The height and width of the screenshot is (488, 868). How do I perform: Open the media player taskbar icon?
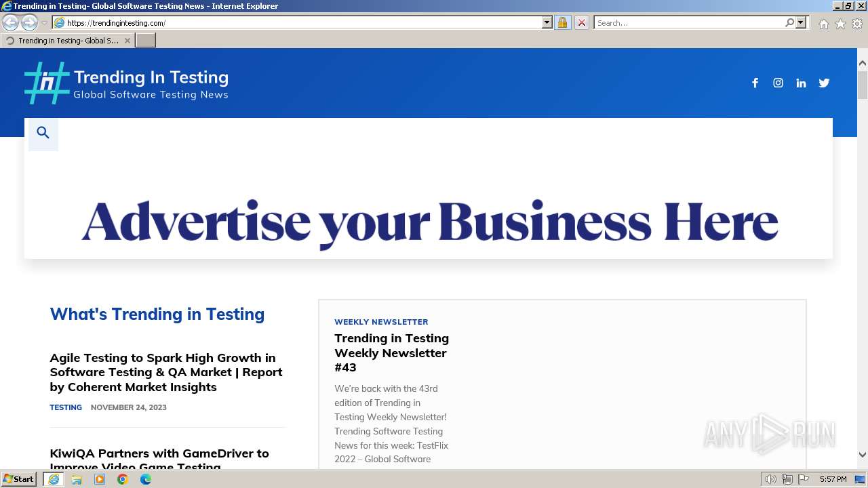pos(100,479)
